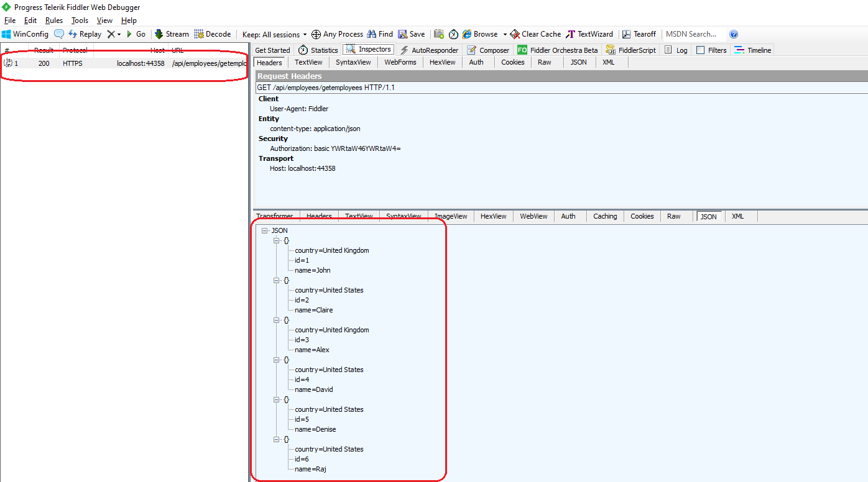This screenshot has height=482, width=868.
Task: Click the Any Process target picker
Action: click(337, 34)
